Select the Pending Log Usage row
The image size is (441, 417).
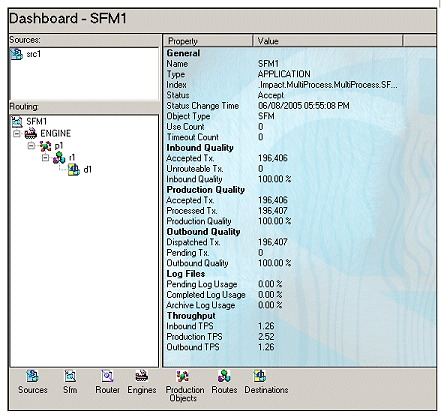point(300,284)
